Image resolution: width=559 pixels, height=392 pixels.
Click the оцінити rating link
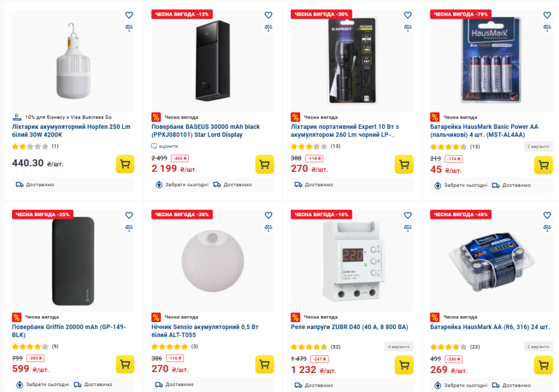(x=168, y=146)
